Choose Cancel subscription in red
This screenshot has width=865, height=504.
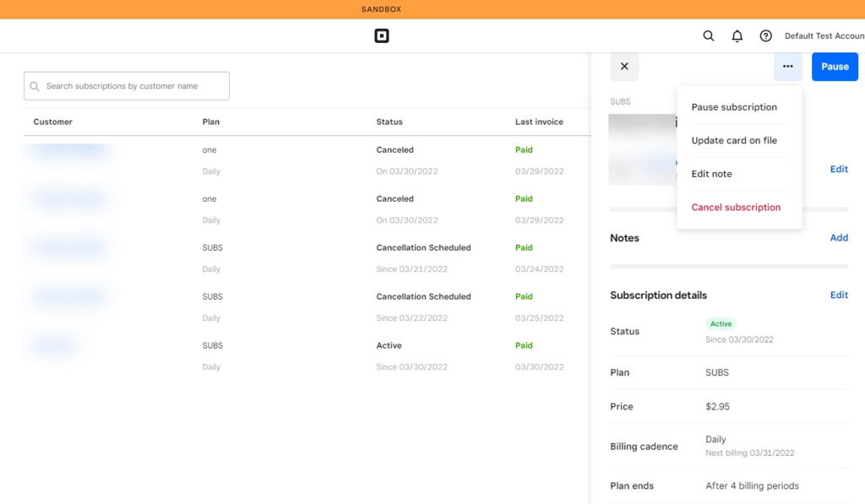[736, 208]
